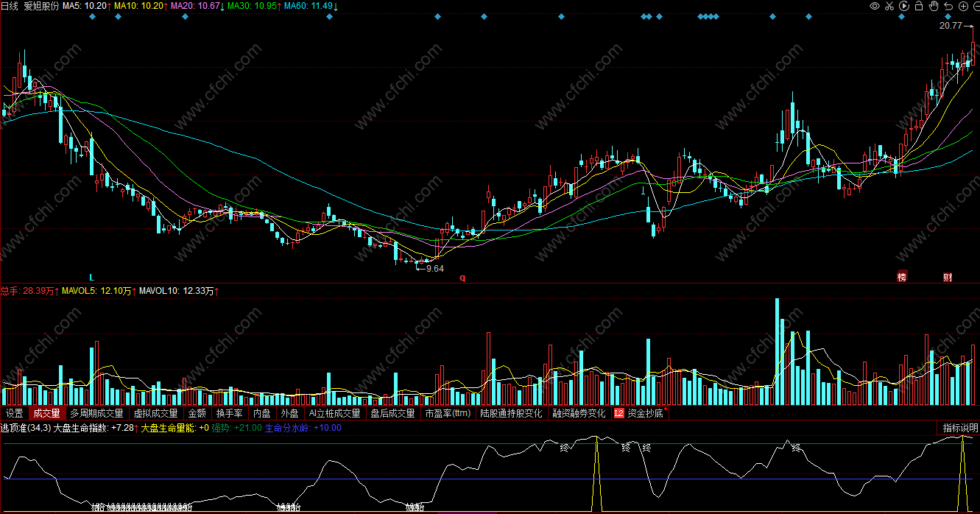
Task: Open 陆股通持股变化 tab
Action: click(x=511, y=413)
